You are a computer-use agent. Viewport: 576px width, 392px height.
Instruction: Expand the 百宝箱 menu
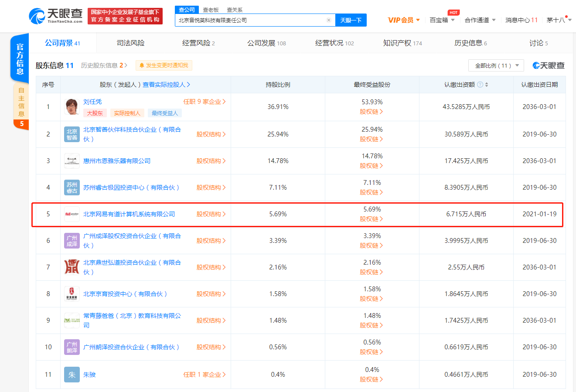click(442, 20)
